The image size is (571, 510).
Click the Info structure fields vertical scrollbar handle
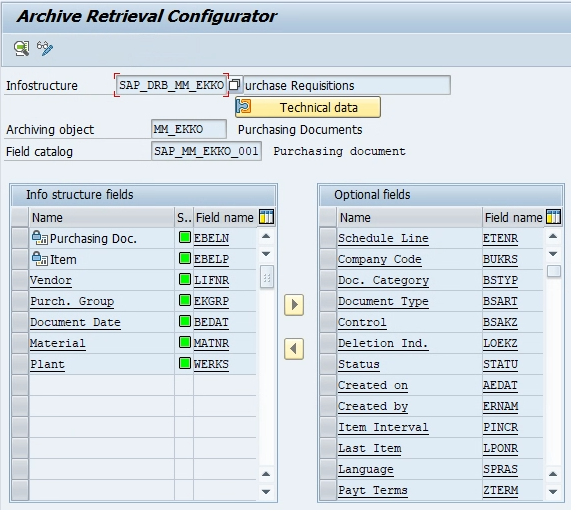267,278
